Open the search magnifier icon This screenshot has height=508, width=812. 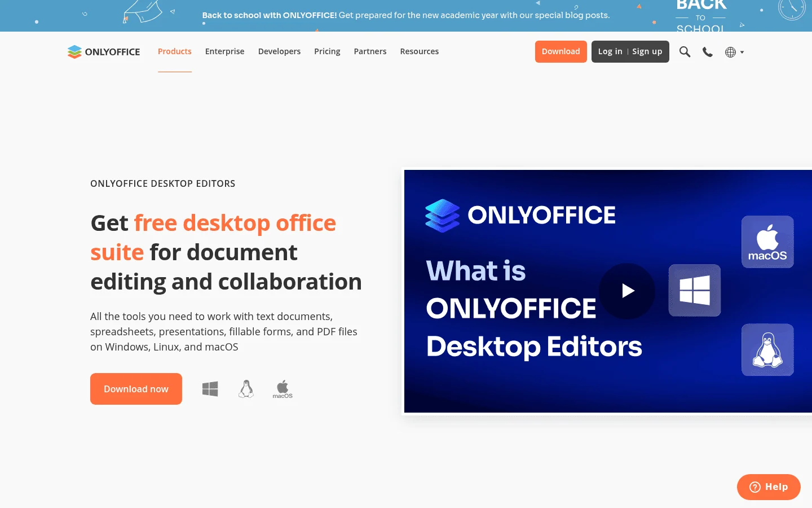(685, 52)
